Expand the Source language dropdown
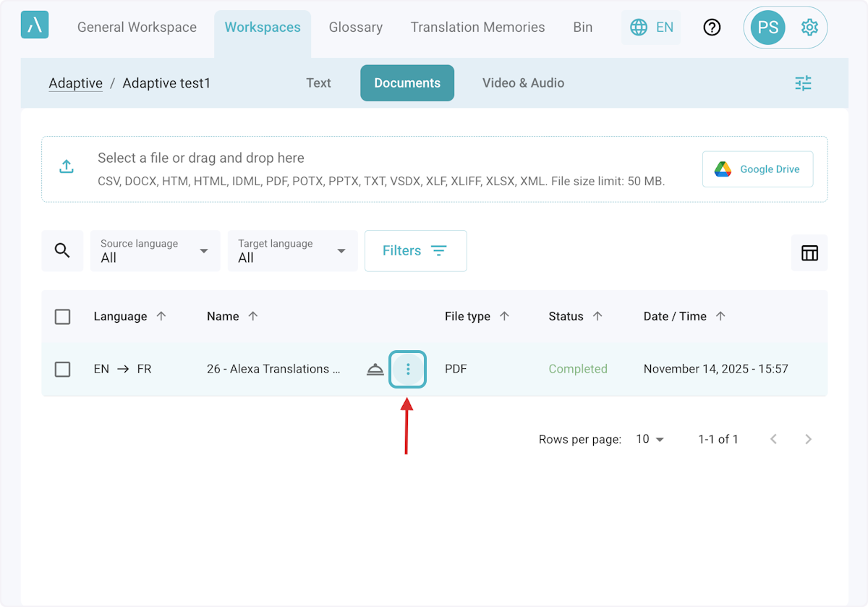The height and width of the screenshot is (607, 868). coord(155,251)
